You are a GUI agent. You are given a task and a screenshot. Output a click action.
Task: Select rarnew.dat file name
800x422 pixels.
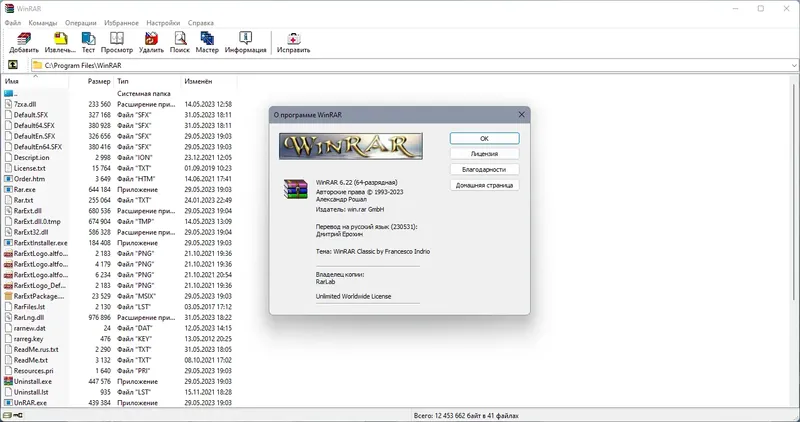(30, 328)
